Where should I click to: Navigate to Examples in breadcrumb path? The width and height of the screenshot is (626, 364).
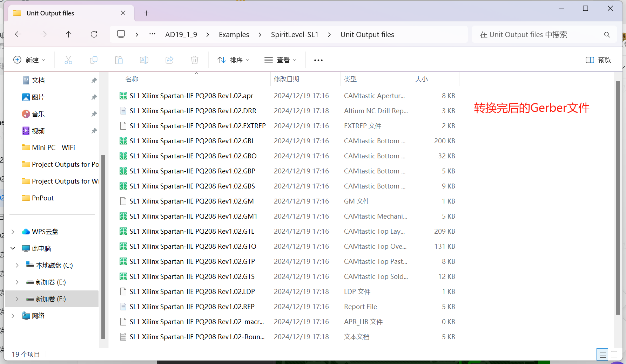(x=234, y=35)
